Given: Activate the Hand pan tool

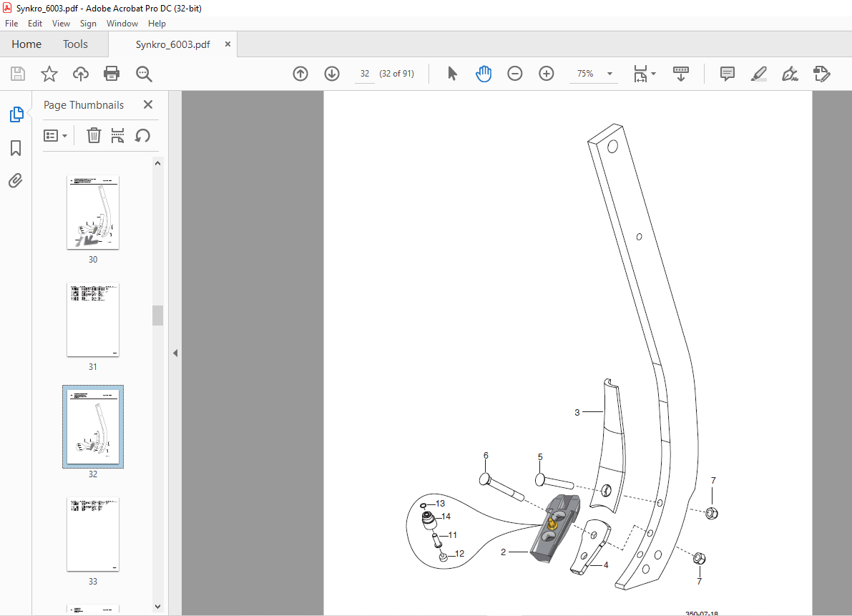Looking at the screenshot, I should 483,73.
